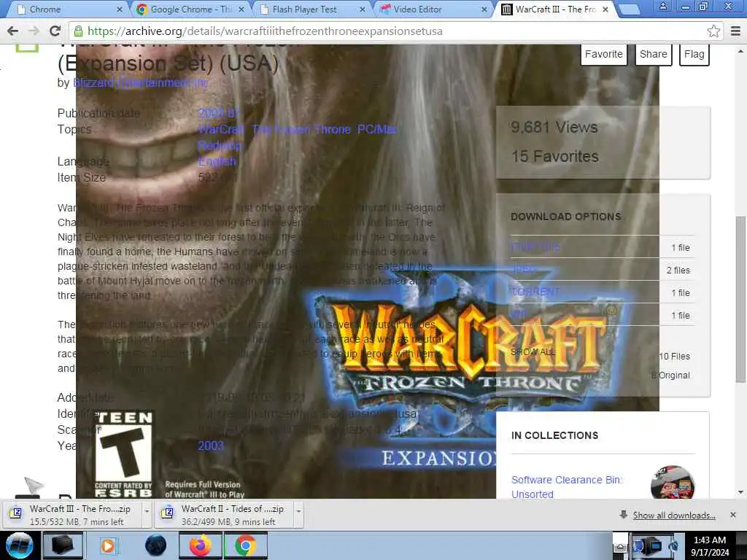Click the Share button
747x560 pixels.
(653, 54)
